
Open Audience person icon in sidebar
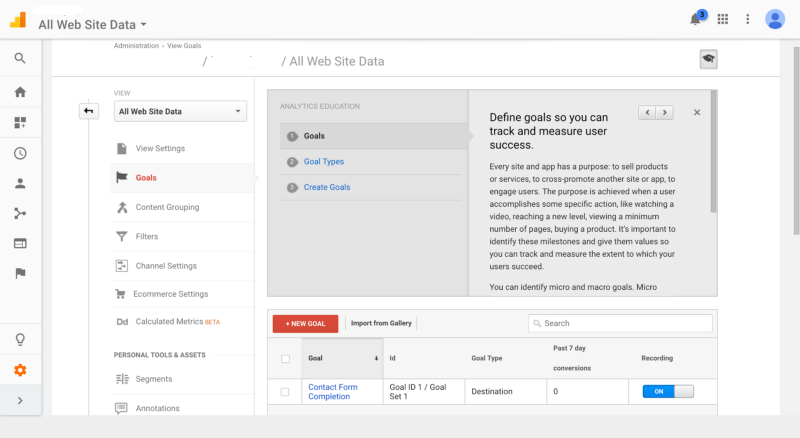pos(20,184)
